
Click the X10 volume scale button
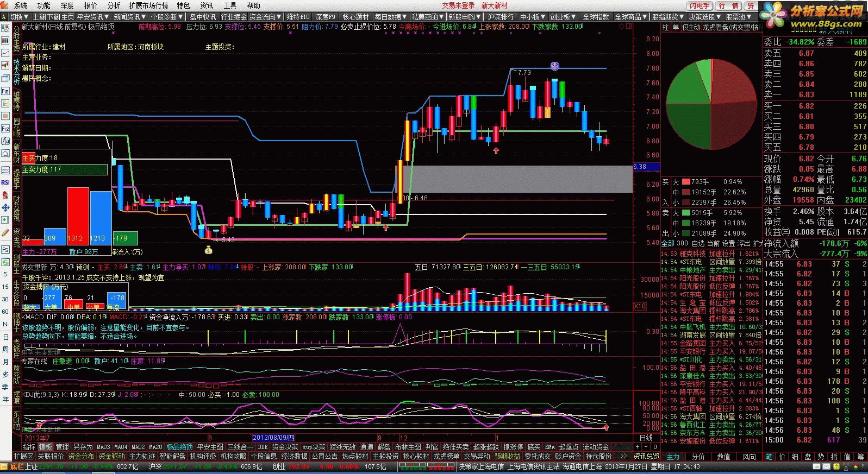click(x=640, y=306)
